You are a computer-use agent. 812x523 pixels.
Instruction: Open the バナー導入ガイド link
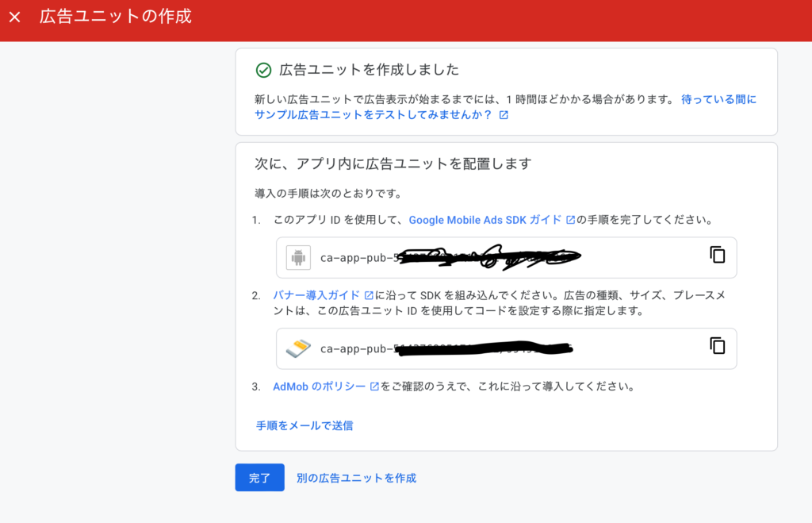(316, 295)
